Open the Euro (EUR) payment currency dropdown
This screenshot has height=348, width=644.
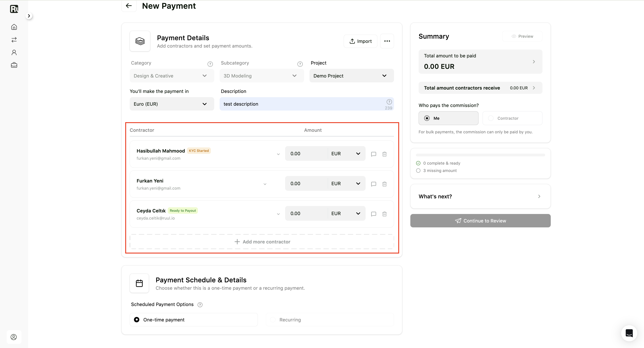coord(172,104)
